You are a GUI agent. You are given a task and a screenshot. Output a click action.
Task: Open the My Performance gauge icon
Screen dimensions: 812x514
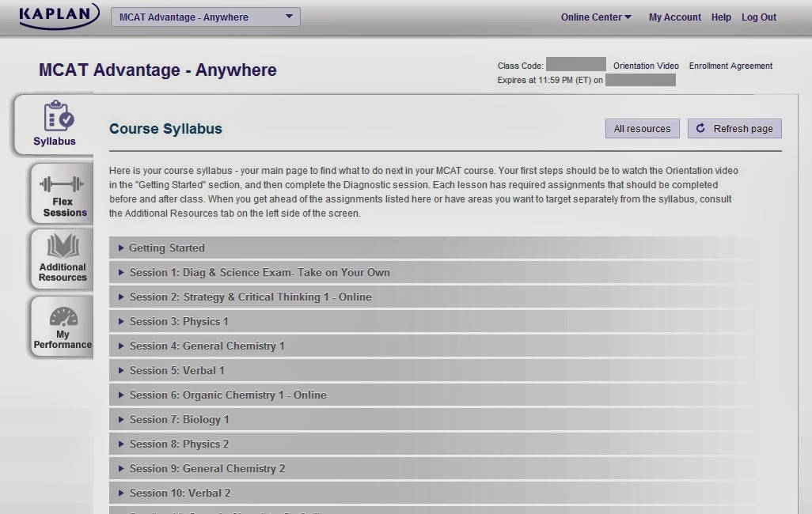[63, 317]
